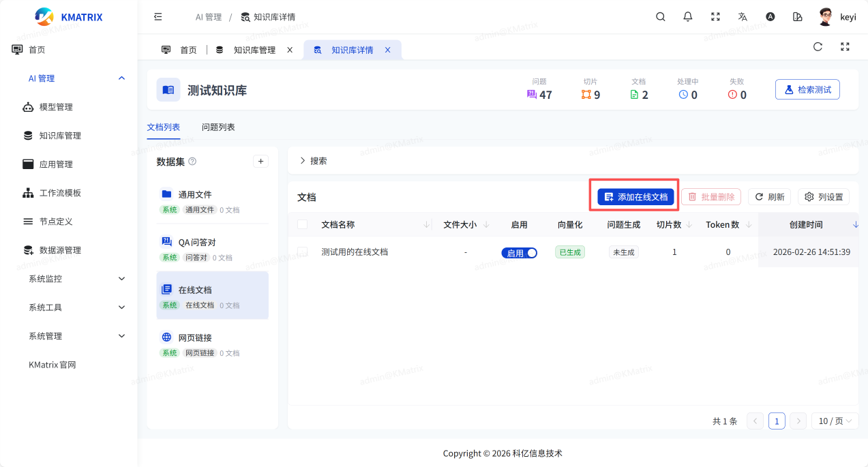Tick the select-all checkbox in table header
This screenshot has height=467, width=868.
click(x=303, y=224)
